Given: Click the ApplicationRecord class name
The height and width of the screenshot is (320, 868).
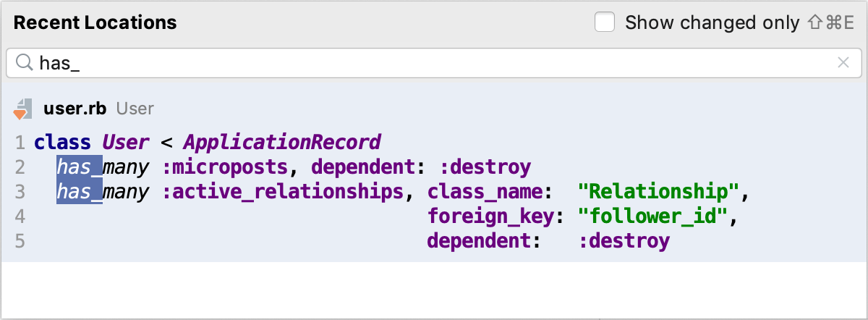Looking at the screenshot, I should click(282, 142).
